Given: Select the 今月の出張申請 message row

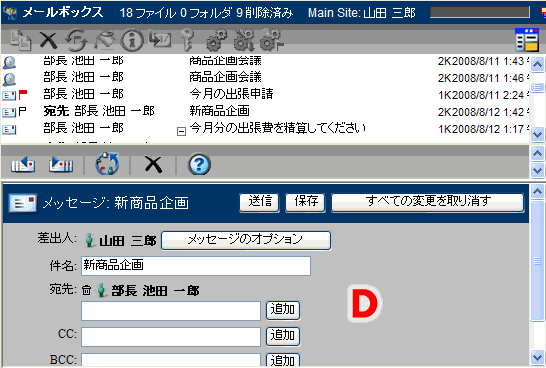Looking at the screenshot, I should coord(265,94).
